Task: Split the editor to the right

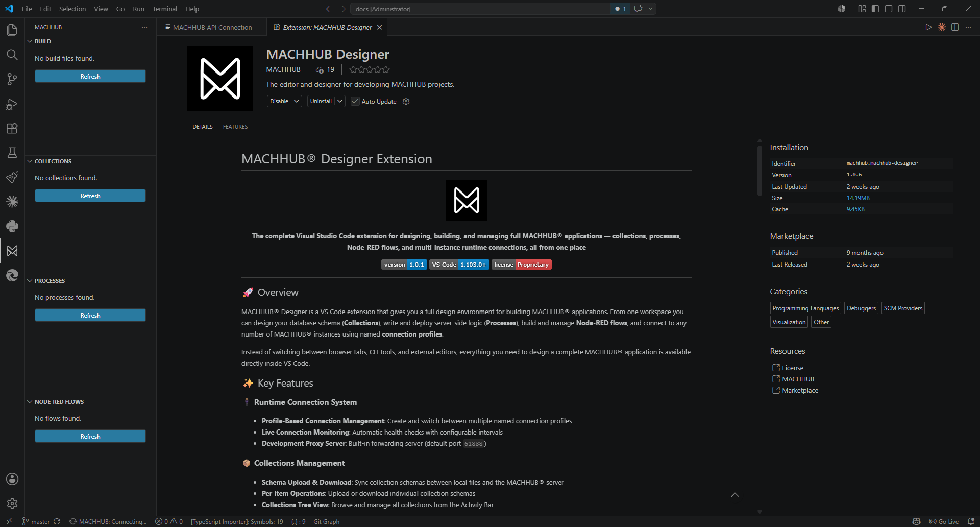Action: 955,27
